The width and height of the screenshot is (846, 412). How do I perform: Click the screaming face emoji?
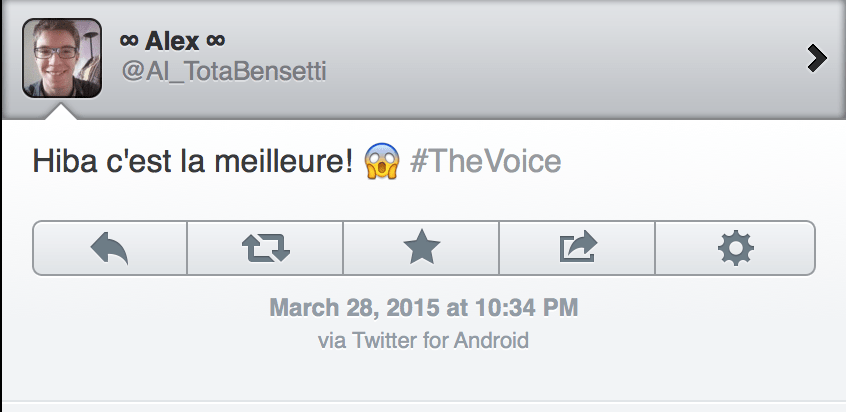coord(382,162)
